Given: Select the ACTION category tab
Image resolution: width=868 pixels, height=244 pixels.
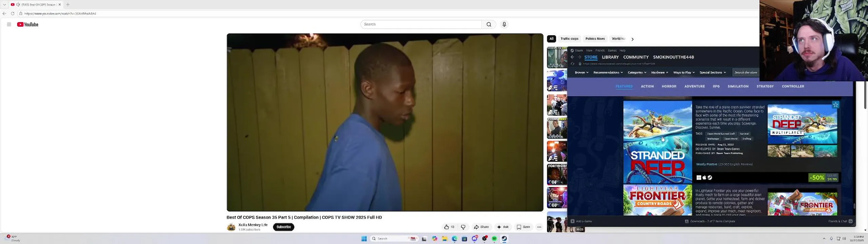Looking at the screenshot, I should click(647, 86).
